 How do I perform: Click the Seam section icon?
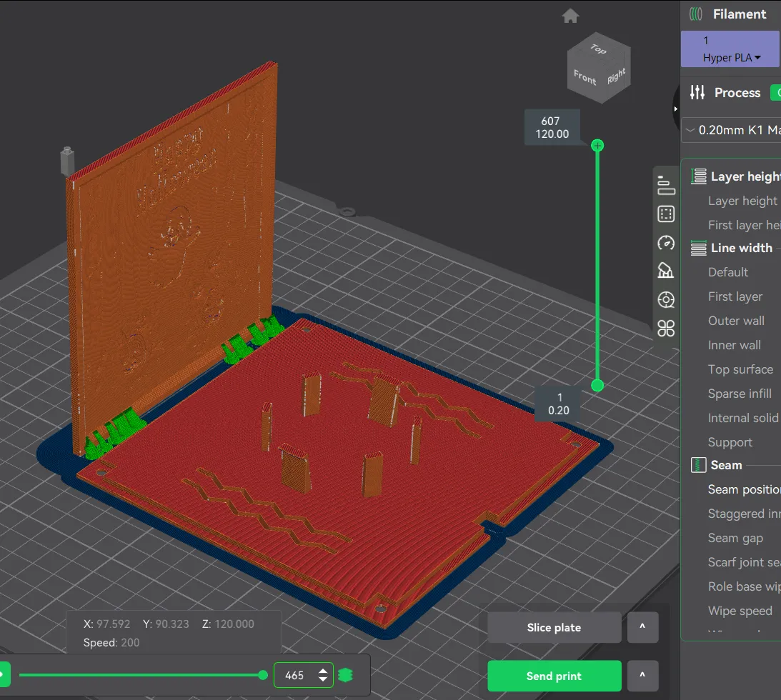698,465
